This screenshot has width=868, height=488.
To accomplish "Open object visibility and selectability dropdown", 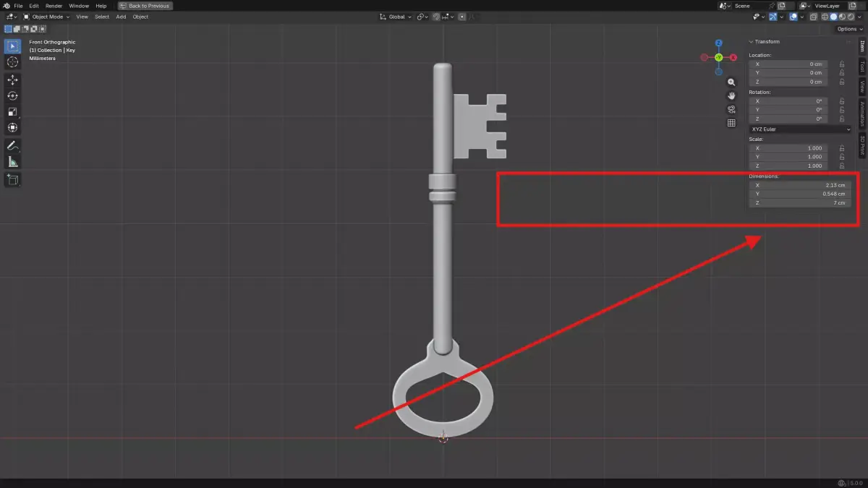I will (x=758, y=17).
